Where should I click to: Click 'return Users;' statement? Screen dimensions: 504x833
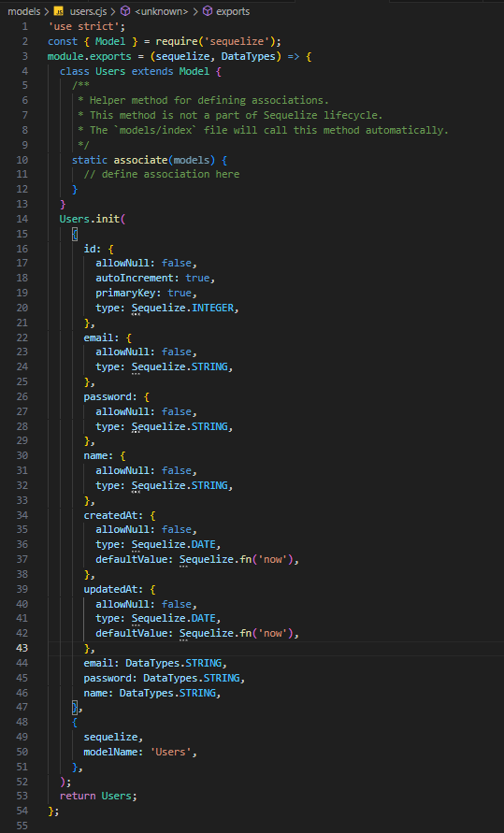point(98,796)
